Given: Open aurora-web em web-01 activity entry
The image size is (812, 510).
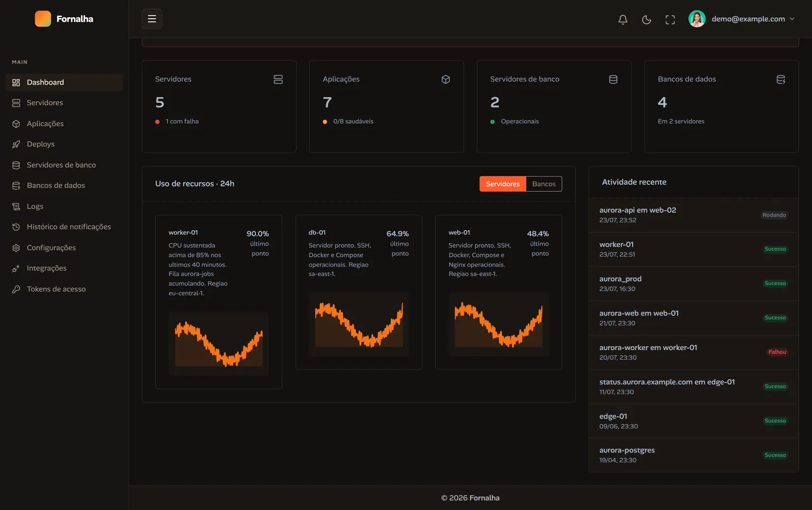Looking at the screenshot, I should pos(694,318).
